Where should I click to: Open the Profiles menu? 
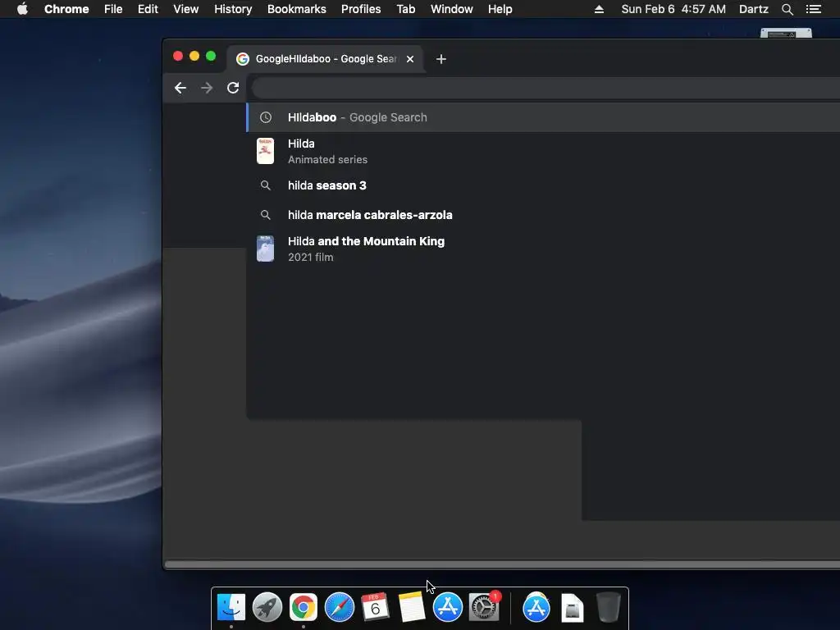(361, 9)
